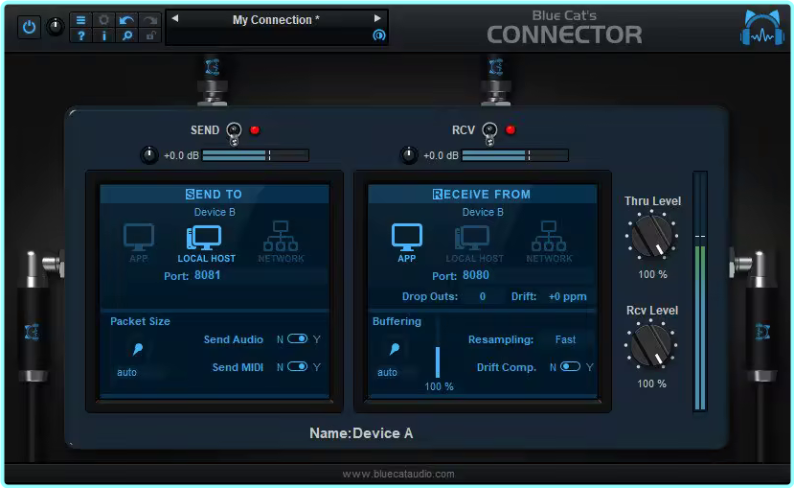Click Device B name in Receive From panel
This screenshot has width=794, height=488.
[x=483, y=212]
